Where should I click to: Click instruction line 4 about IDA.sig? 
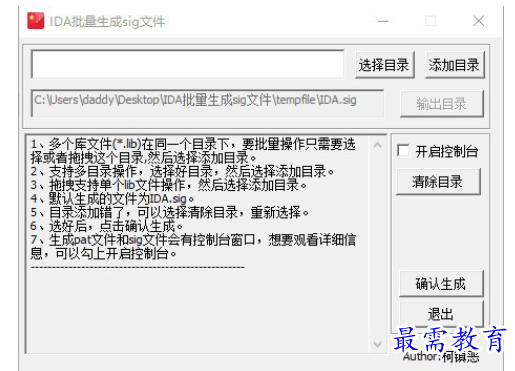(112, 199)
